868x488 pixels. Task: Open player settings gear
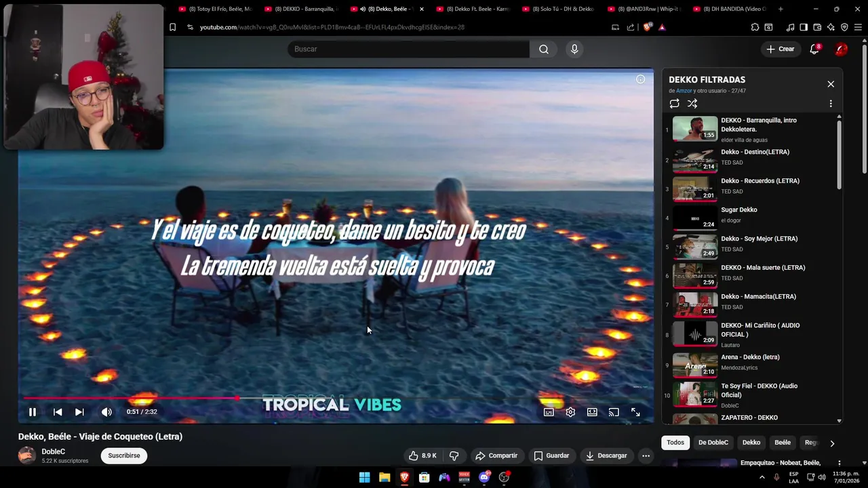[x=570, y=412]
